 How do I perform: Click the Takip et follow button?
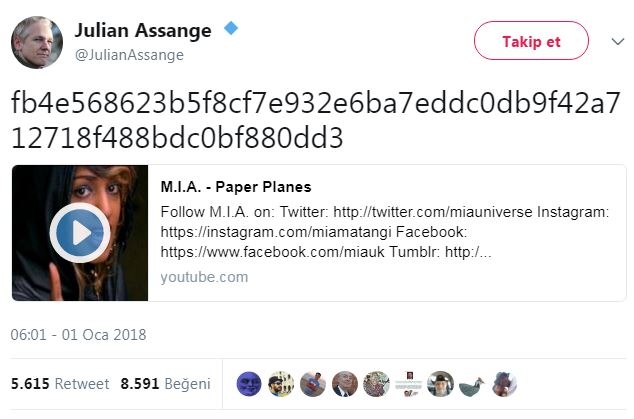[532, 41]
